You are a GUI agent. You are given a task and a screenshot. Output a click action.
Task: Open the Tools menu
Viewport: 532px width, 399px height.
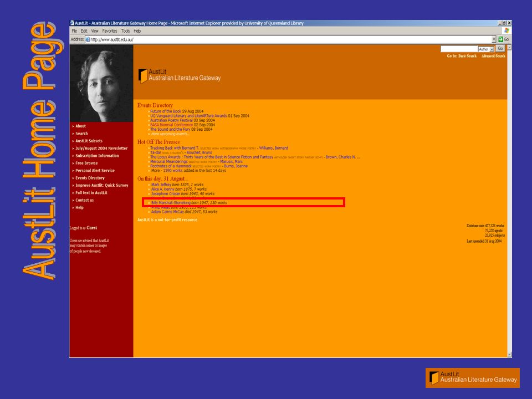coord(126,31)
